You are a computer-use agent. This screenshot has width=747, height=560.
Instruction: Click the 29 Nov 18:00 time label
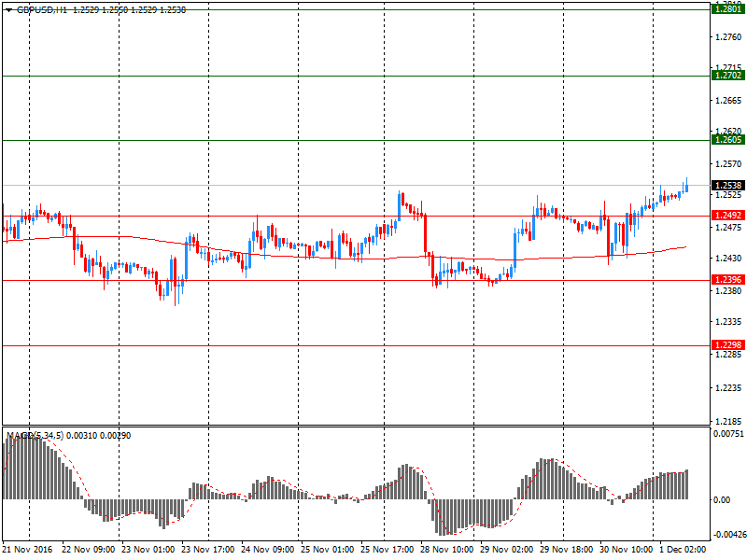567,549
